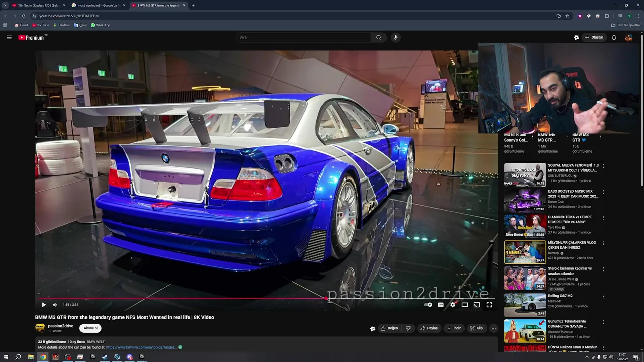The image size is (644, 362).
Task: Open YouTube bookmark in bookmarks bar
Action: pos(41,25)
